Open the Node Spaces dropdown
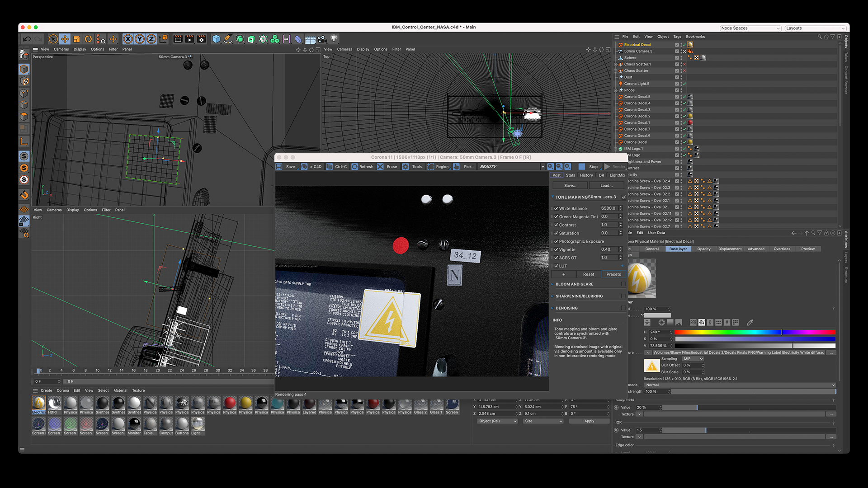Image resolution: width=868 pixels, height=488 pixels. point(750,28)
